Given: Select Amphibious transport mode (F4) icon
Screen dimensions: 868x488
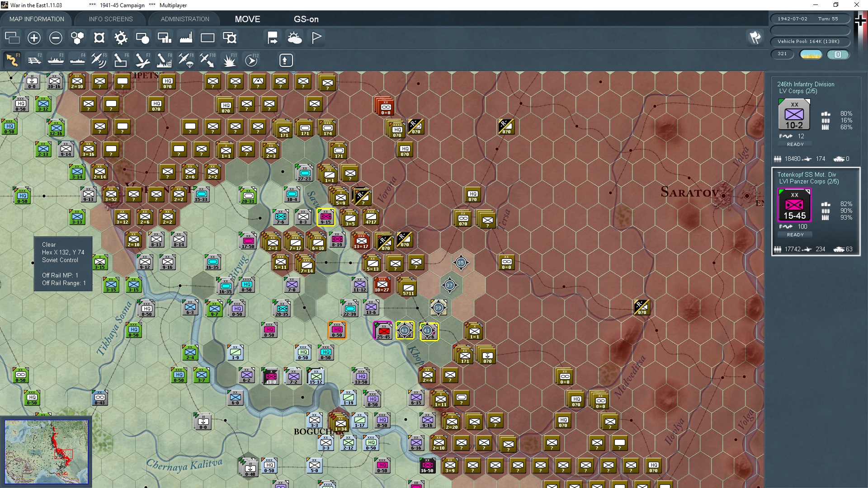Looking at the screenshot, I should 77,60.
